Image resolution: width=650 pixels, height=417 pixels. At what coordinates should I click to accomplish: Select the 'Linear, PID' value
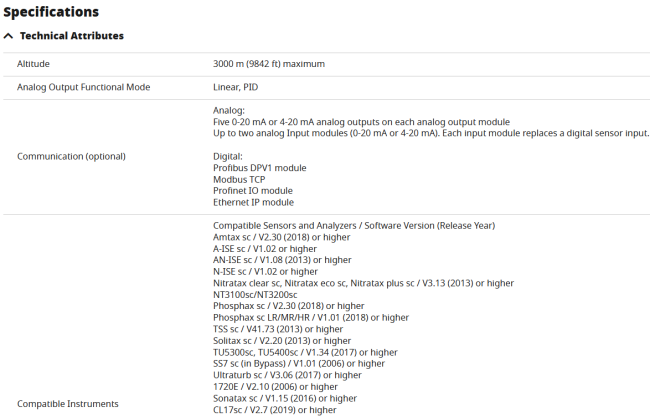235,87
